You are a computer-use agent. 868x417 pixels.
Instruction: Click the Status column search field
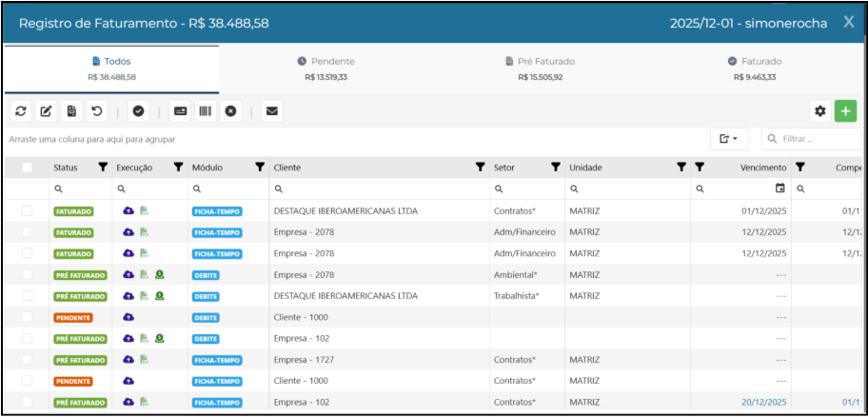click(x=80, y=189)
